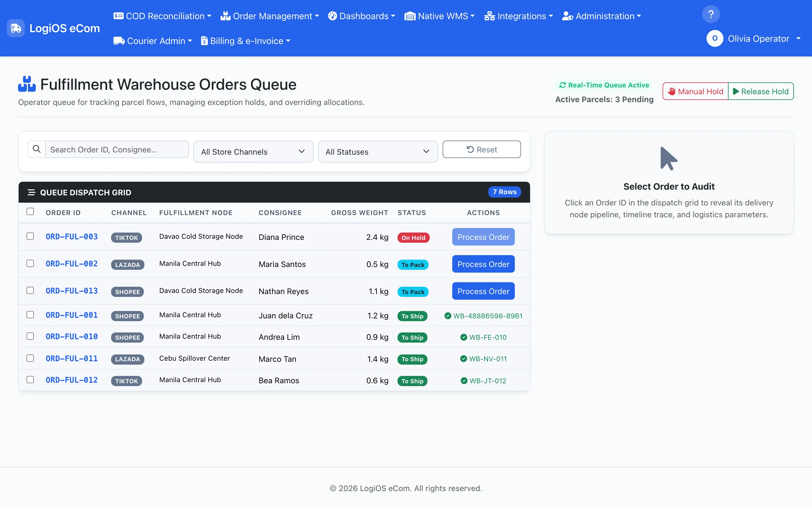Click the green check icon next to WB-JT-012

coord(464,381)
